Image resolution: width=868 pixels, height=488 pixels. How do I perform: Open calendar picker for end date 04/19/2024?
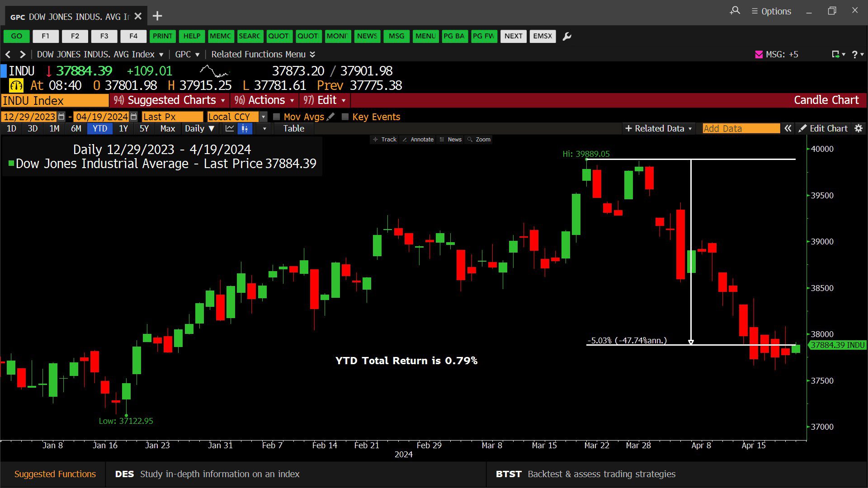(x=133, y=117)
